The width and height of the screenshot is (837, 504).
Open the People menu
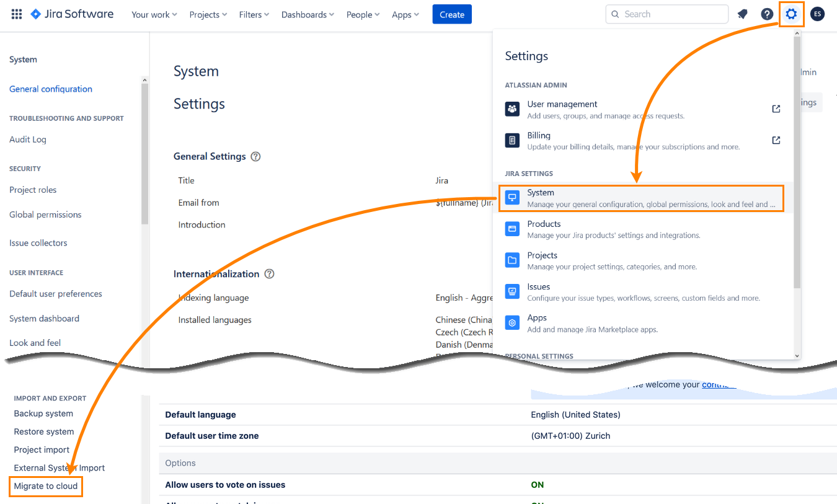pyautogui.click(x=362, y=14)
